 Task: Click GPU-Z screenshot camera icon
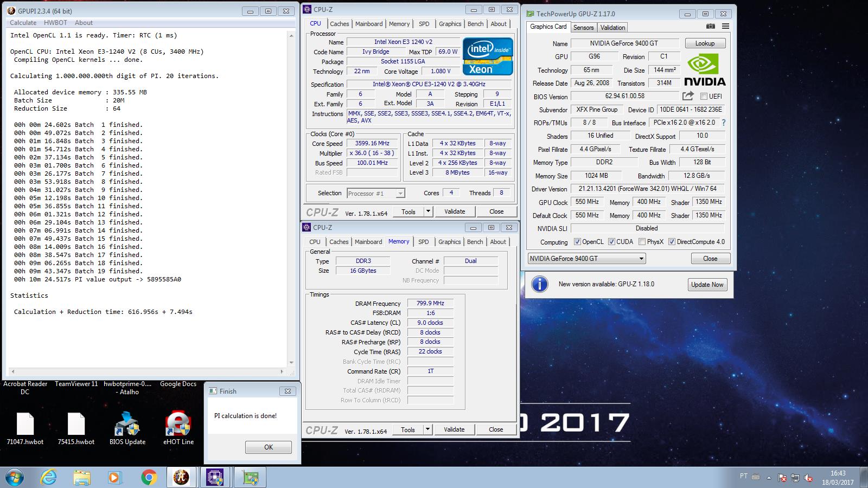tap(710, 27)
